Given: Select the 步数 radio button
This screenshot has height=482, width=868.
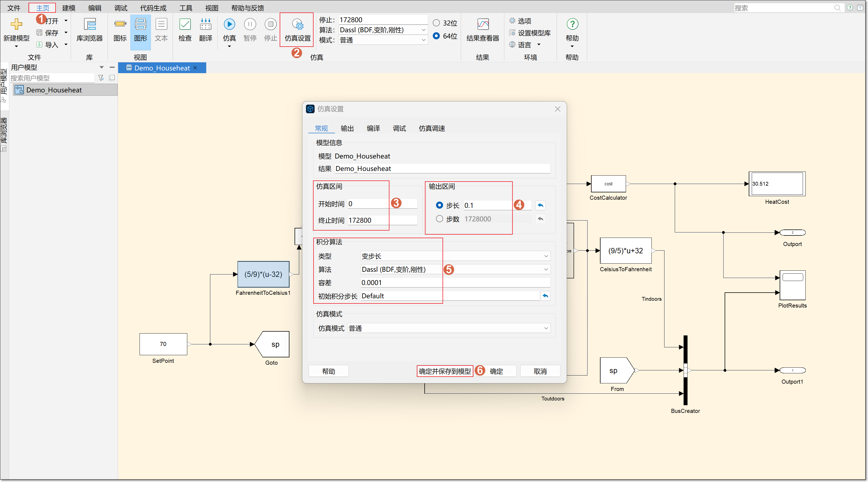Looking at the screenshot, I should pos(439,219).
